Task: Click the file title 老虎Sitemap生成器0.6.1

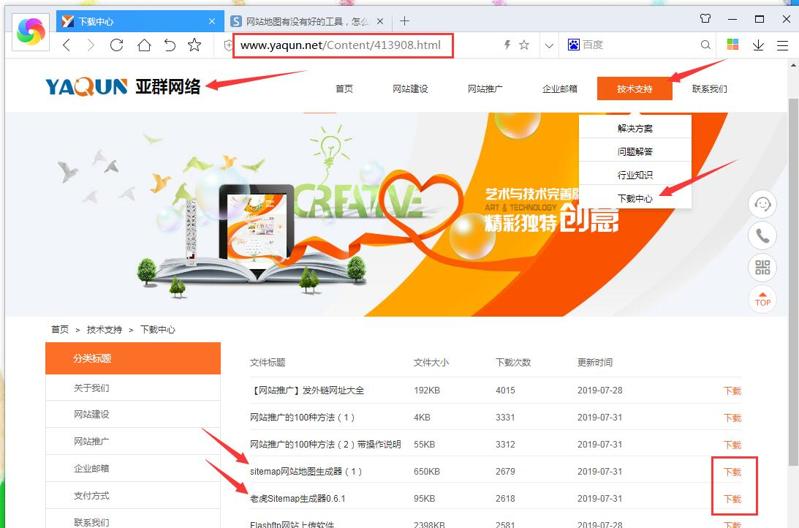Action: click(298, 498)
